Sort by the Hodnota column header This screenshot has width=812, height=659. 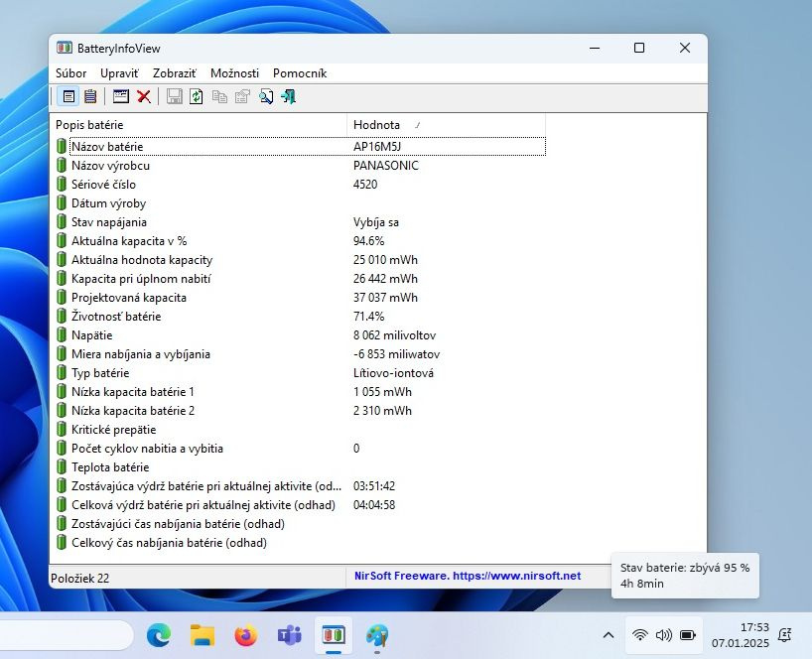click(446, 125)
